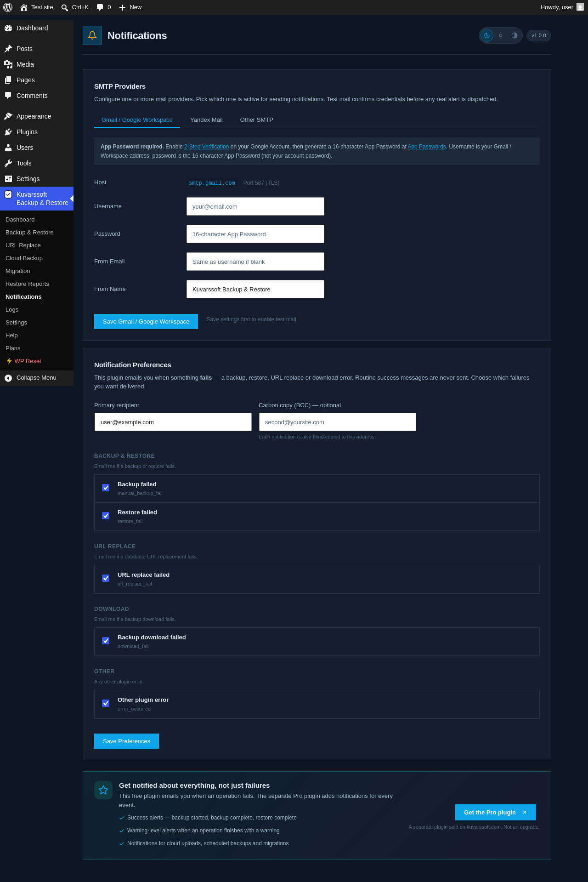
Task: Click the Plugins plug icon
Action: pos(8,132)
